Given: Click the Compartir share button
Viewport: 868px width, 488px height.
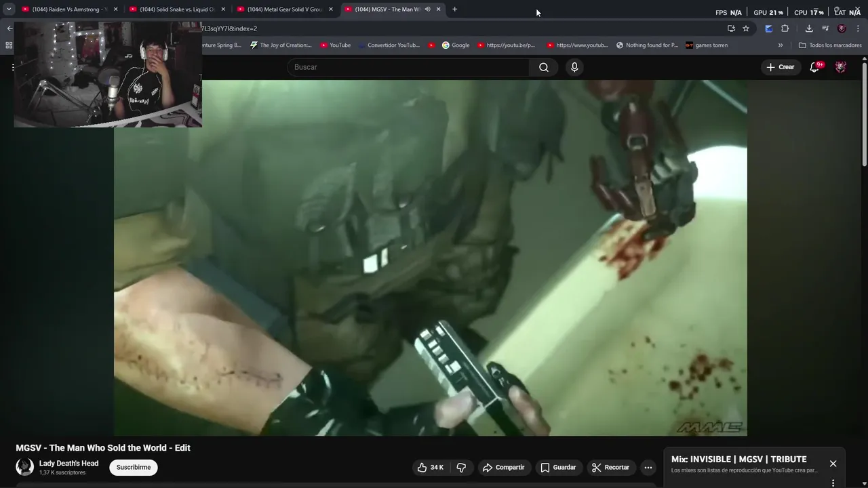Looking at the screenshot, I should point(503,468).
